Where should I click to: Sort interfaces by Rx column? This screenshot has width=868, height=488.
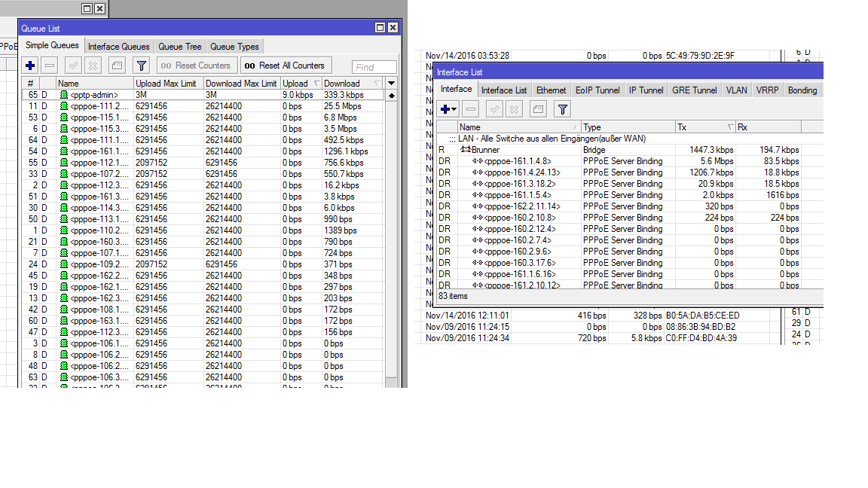pyautogui.click(x=769, y=127)
